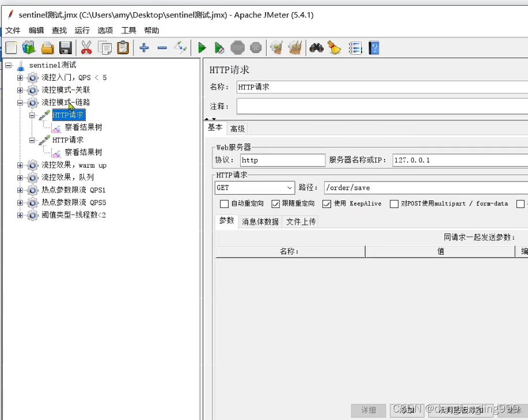The image size is (528, 420).
Task: Switch to the 基本 tab
Action: point(215,128)
